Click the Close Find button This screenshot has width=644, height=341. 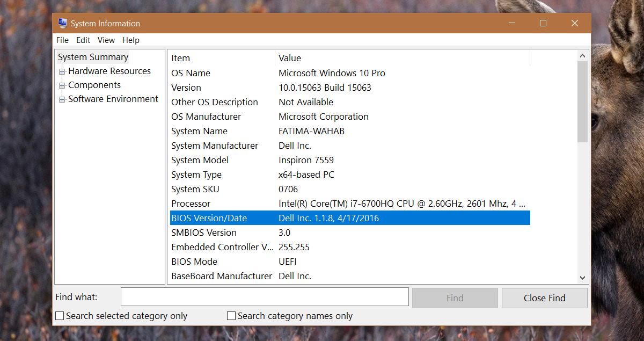(545, 298)
